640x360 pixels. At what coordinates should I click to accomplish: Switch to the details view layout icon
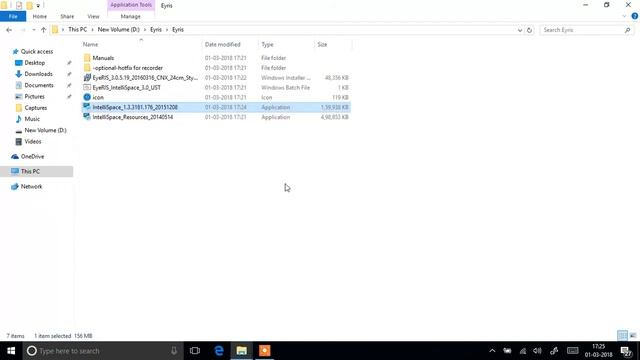622,336
